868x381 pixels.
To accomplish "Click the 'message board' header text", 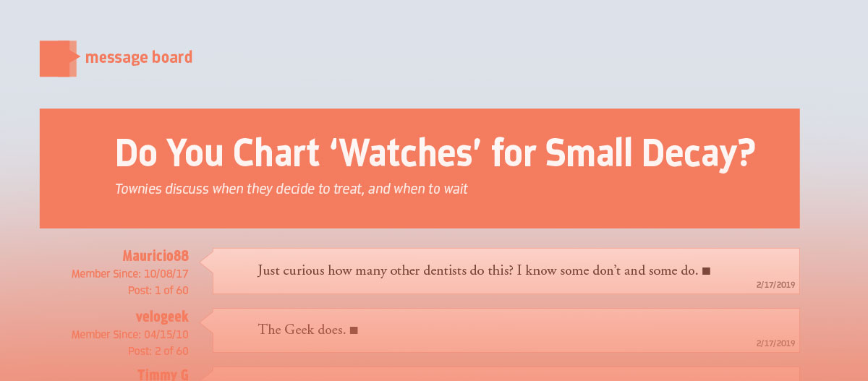I will tap(139, 58).
